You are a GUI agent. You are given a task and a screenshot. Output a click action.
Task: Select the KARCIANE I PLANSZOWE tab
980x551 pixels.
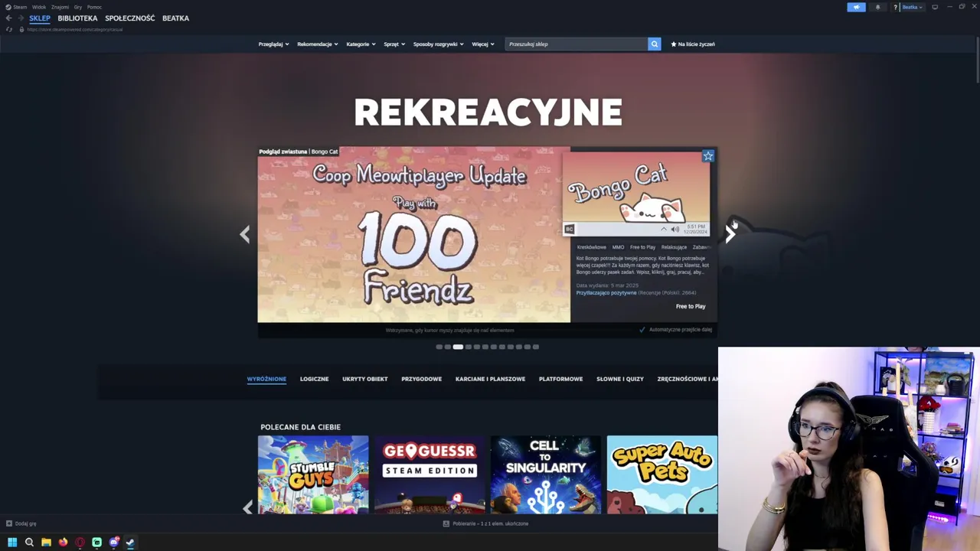pos(490,379)
